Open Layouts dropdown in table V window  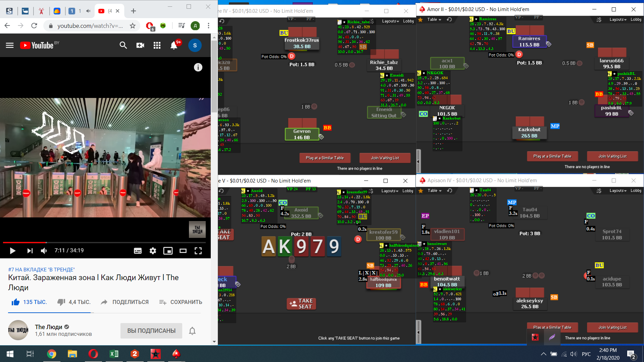pyautogui.click(x=390, y=191)
